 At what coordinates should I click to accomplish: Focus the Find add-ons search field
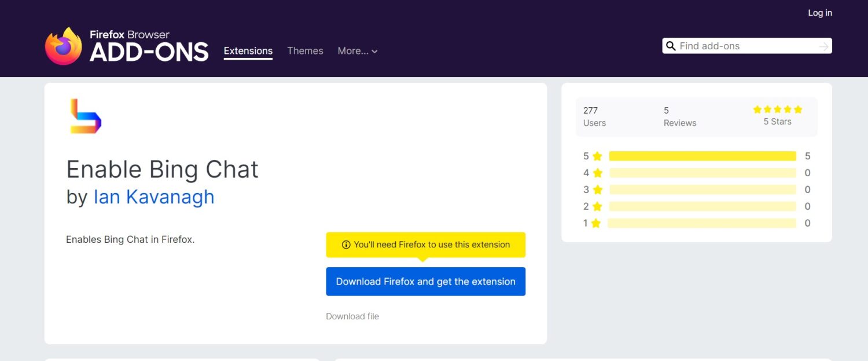click(747, 46)
